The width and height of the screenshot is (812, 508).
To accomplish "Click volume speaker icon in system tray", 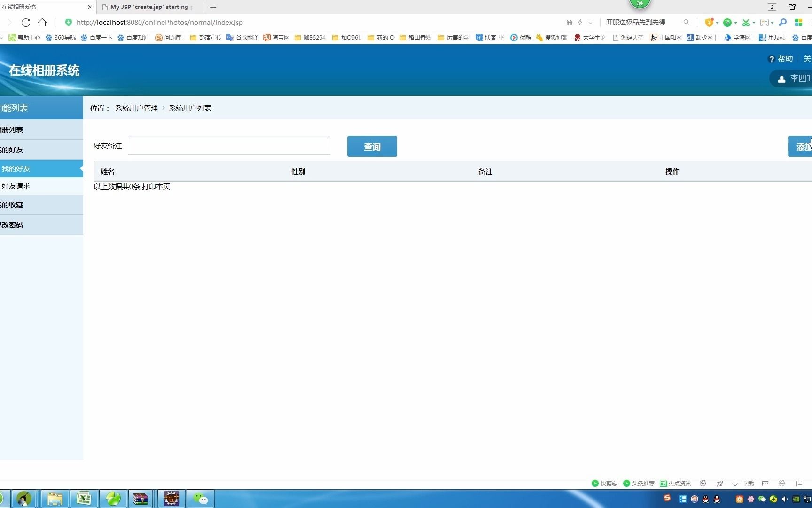I will point(785,499).
